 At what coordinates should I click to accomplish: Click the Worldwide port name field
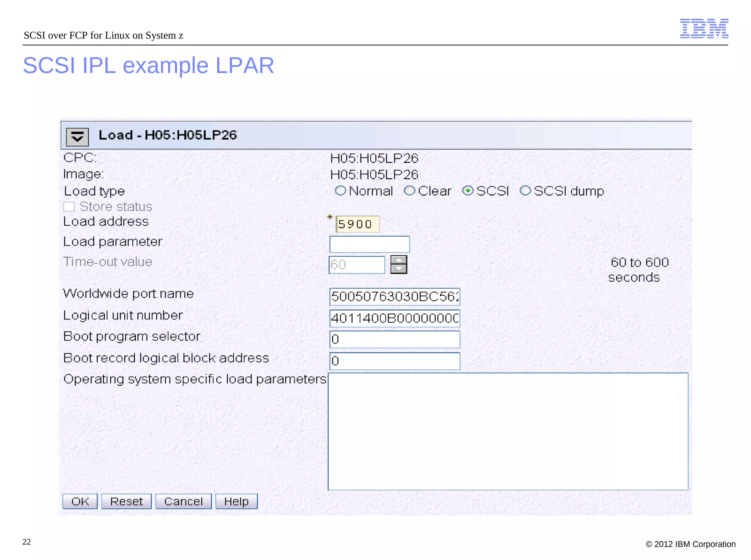pos(395,297)
